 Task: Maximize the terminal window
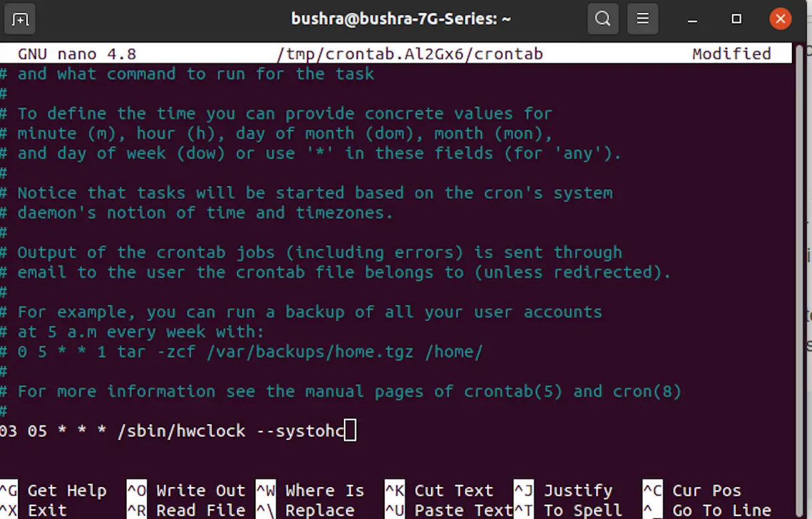(x=736, y=19)
